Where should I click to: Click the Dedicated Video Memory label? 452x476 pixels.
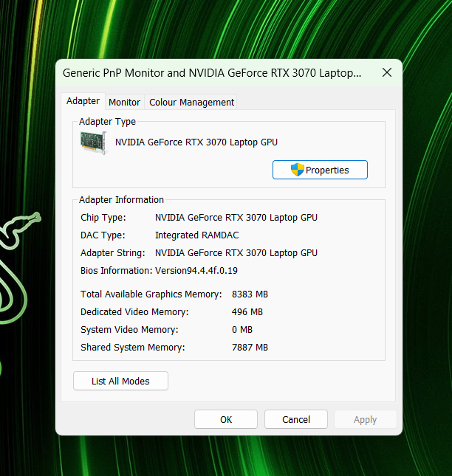(134, 311)
